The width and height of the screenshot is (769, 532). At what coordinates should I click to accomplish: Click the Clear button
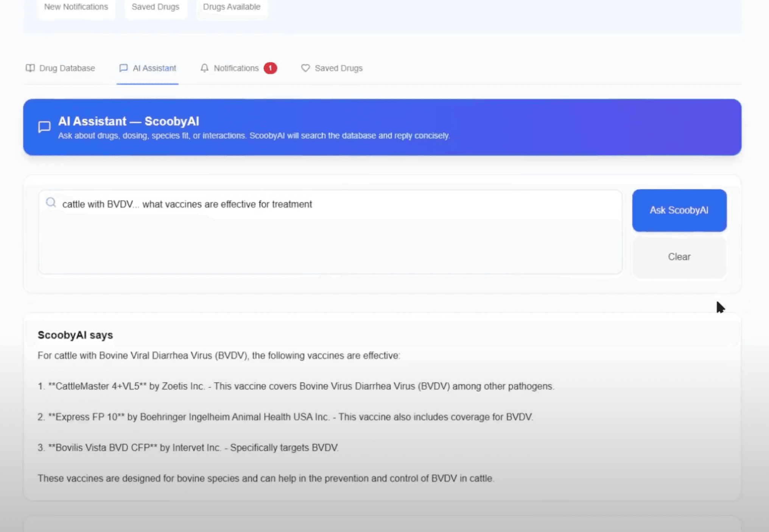(x=679, y=257)
